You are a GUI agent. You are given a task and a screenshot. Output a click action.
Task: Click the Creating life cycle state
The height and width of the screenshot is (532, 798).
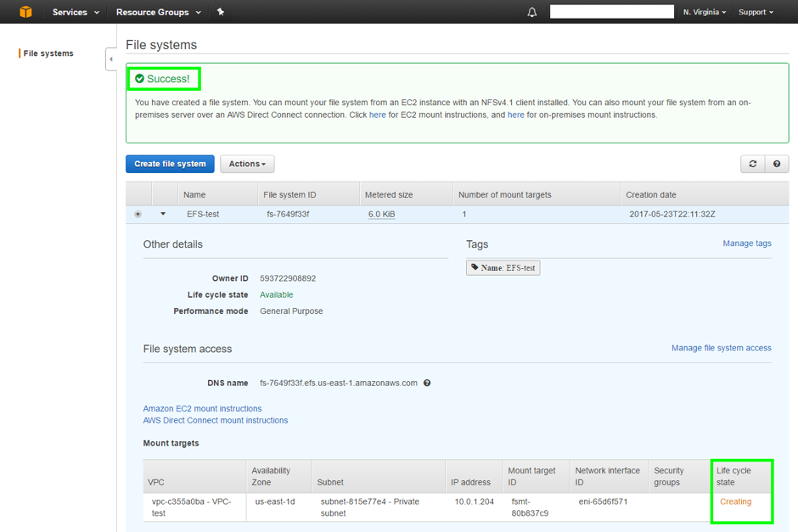pos(735,501)
